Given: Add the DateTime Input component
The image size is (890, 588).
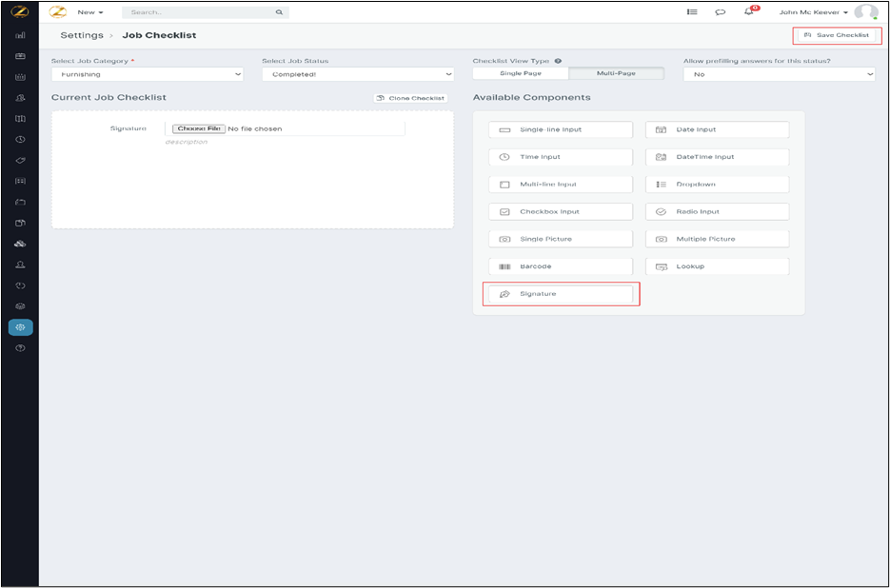Looking at the screenshot, I should [x=718, y=157].
